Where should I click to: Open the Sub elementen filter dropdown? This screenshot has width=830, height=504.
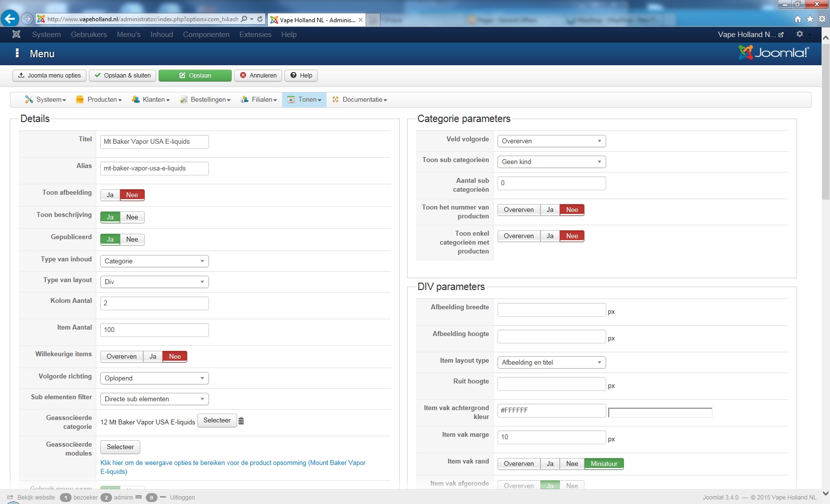coord(155,399)
